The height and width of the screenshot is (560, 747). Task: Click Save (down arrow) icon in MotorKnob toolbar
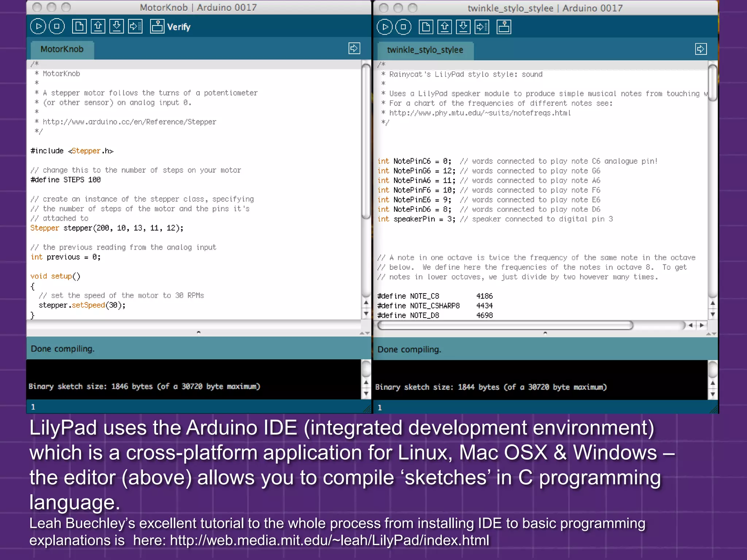click(116, 26)
